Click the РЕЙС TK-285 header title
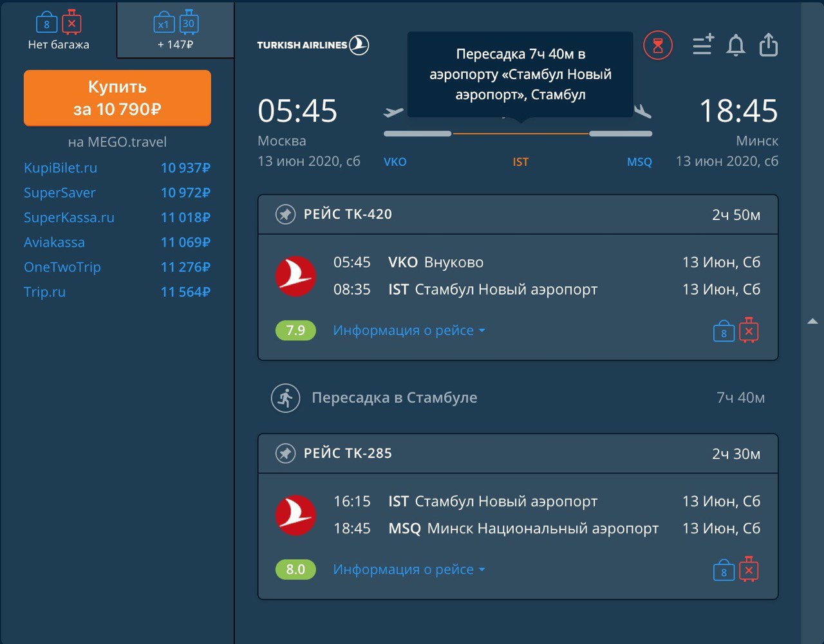The height and width of the screenshot is (644, 824). coord(348,454)
